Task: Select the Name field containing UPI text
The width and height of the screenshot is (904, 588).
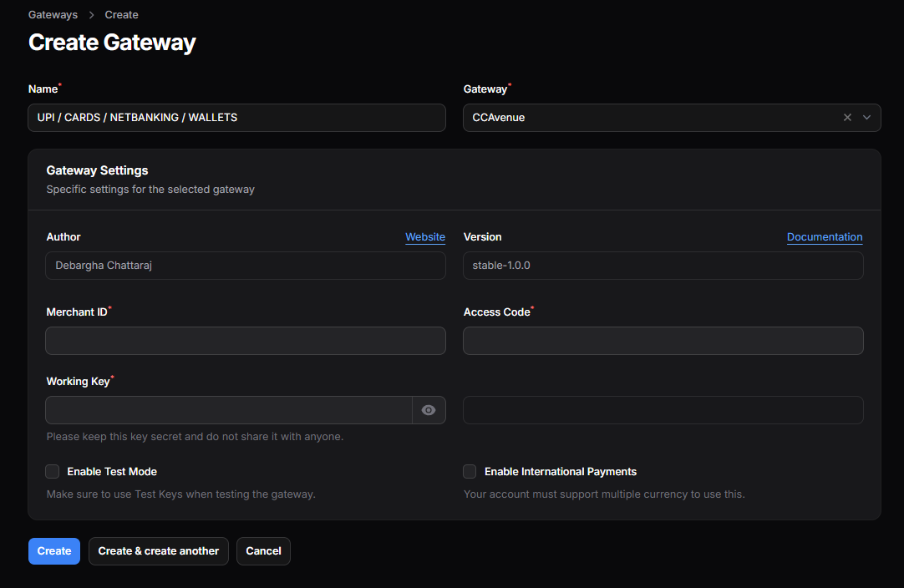Action: 236,117
